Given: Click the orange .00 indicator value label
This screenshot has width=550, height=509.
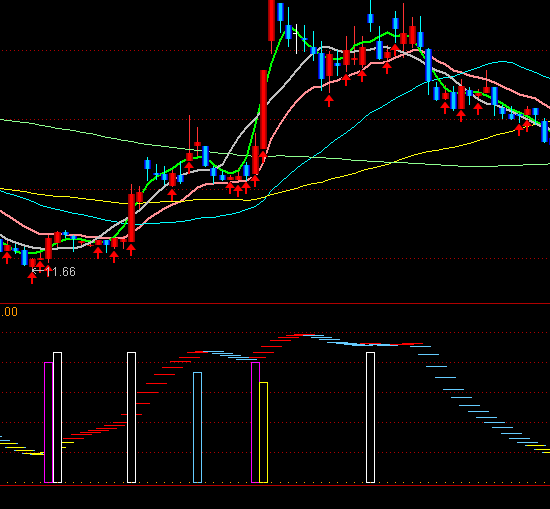Looking at the screenshot, I should (x=9, y=312).
